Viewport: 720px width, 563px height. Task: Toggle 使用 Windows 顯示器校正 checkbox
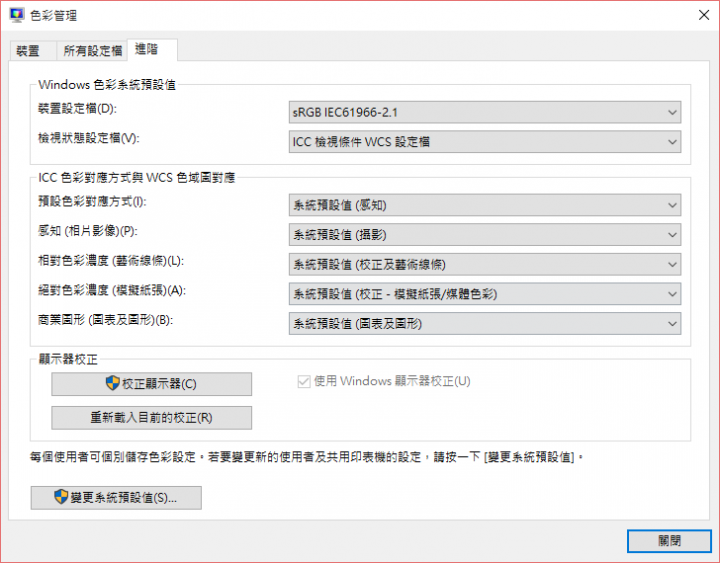pos(304,382)
